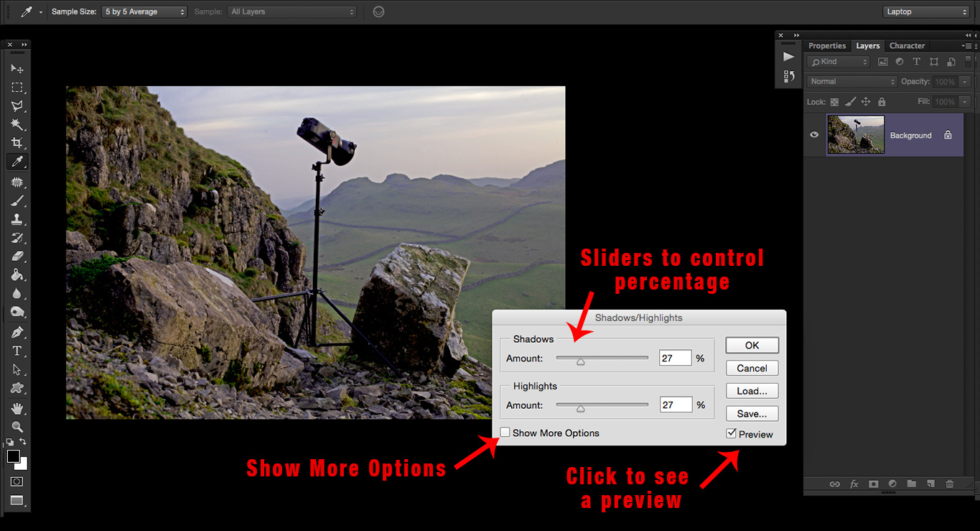This screenshot has height=531, width=980.
Task: Toggle filter for smart objects
Action: coord(951,62)
